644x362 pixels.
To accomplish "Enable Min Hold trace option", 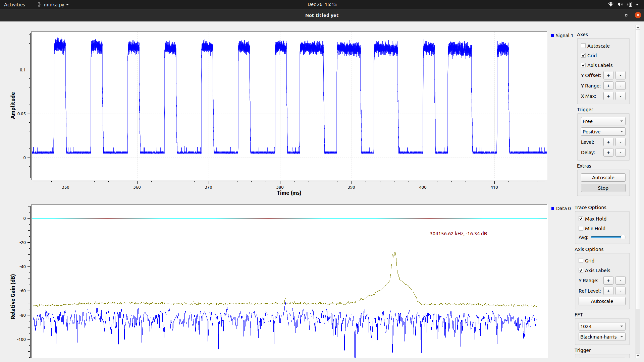I will coord(581,229).
